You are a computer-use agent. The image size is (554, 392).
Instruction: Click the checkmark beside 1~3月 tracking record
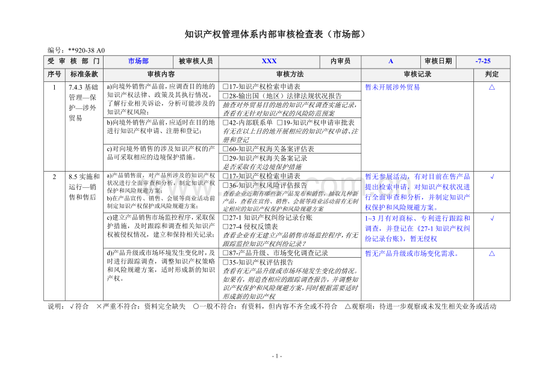click(492, 218)
